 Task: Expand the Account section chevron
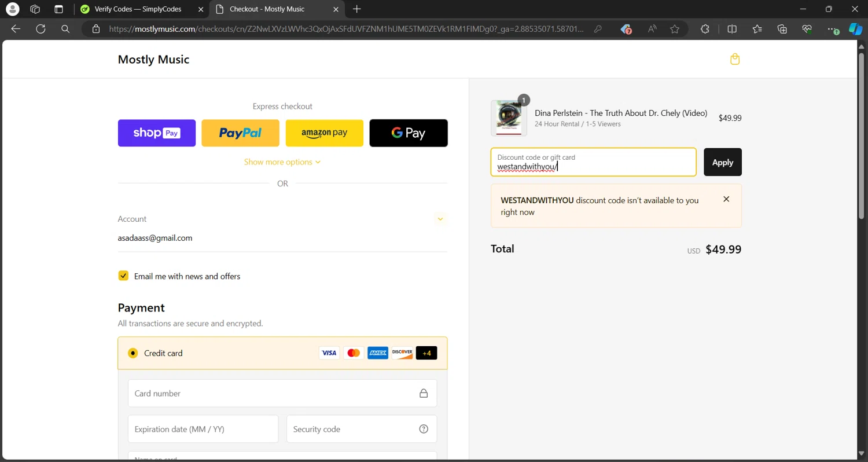(440, 219)
